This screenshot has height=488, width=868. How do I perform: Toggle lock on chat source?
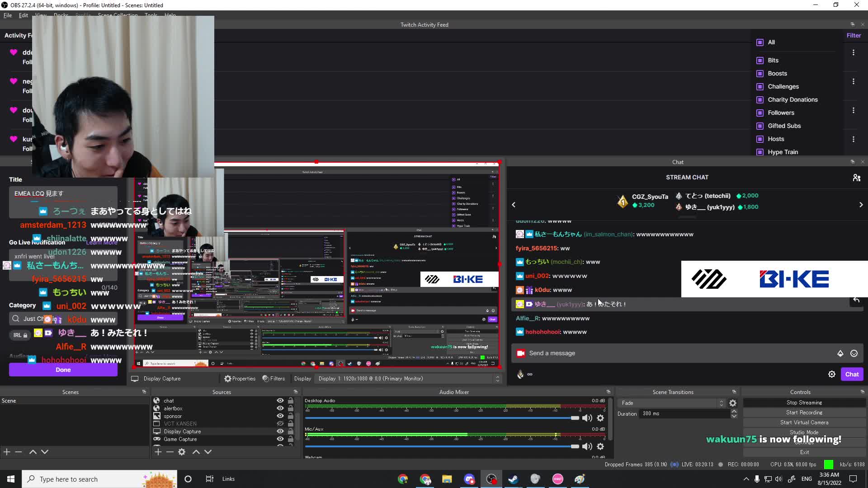291,401
